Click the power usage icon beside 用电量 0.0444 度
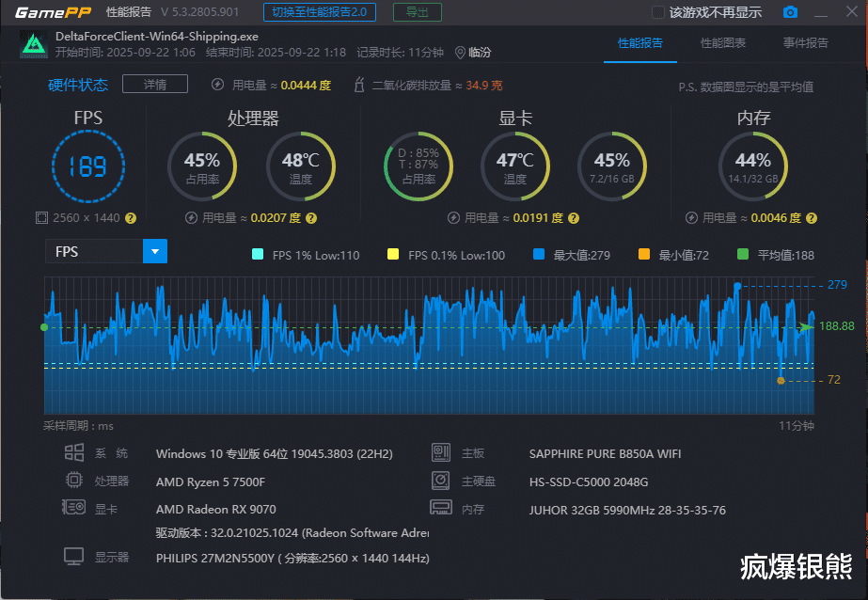 click(x=217, y=85)
